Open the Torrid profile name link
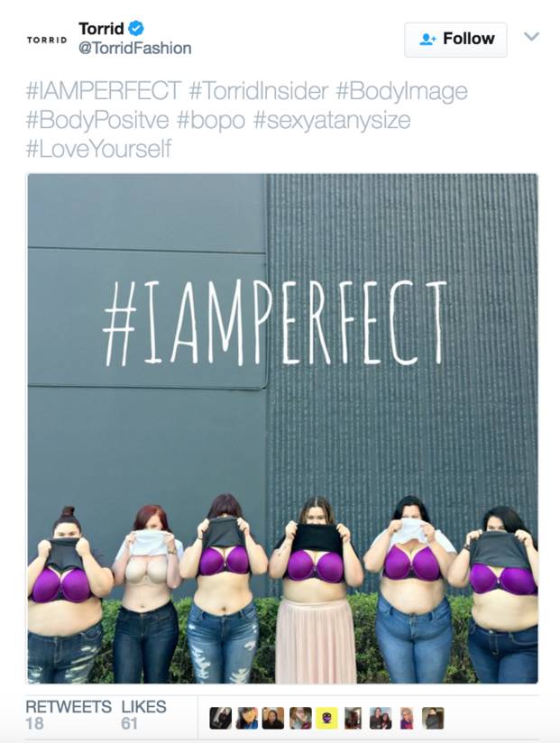560x743 pixels. point(101,29)
